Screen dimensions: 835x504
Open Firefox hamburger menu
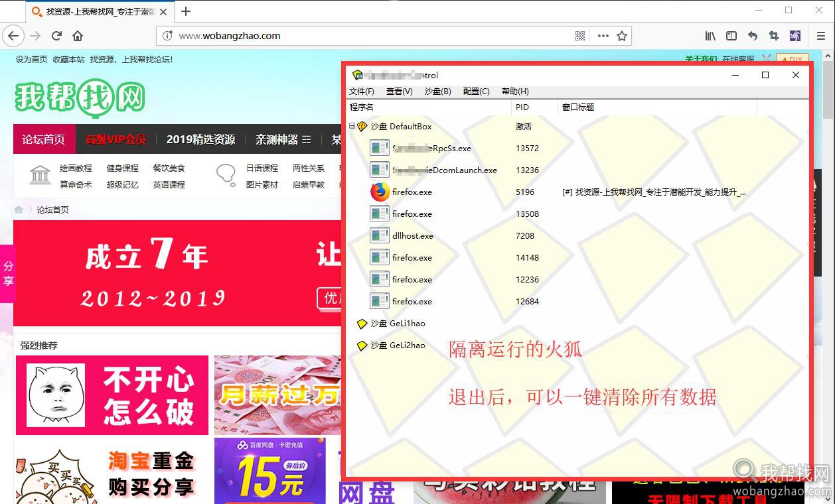821,36
